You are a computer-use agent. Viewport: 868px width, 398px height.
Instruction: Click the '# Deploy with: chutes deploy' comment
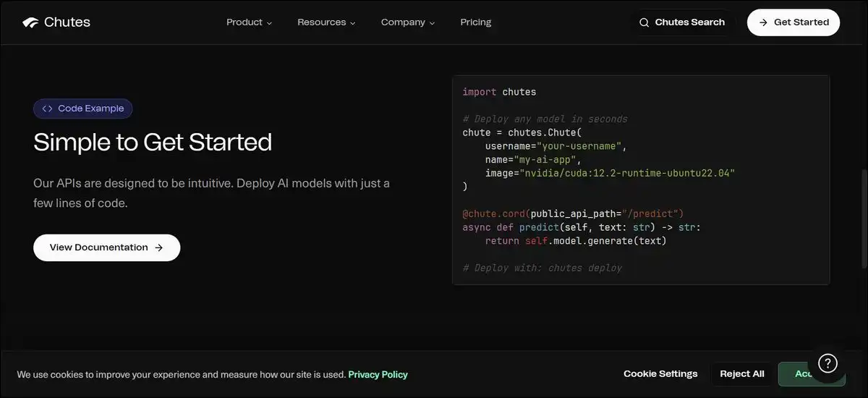point(542,268)
